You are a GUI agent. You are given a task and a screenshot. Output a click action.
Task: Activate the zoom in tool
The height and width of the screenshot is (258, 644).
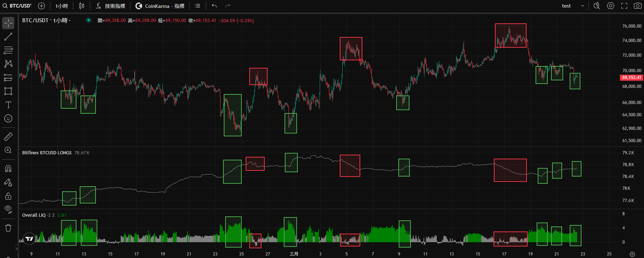coord(8,150)
